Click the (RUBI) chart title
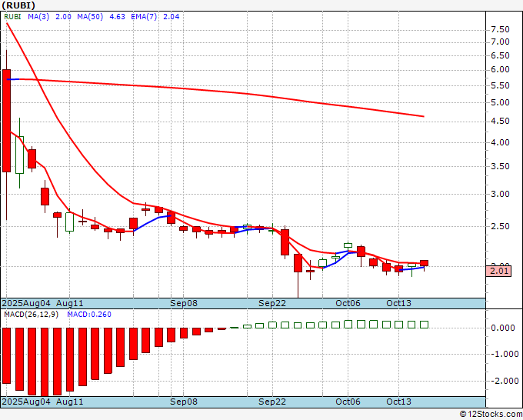The width and height of the screenshot is (523, 420). 18,5
